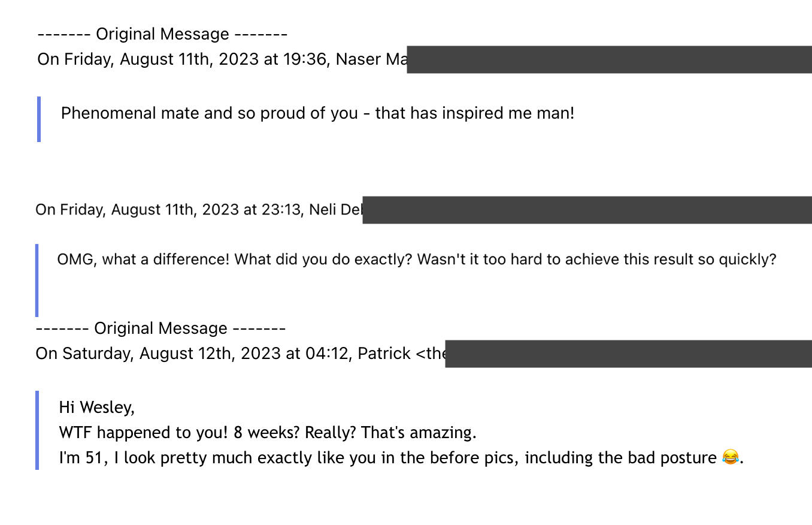The image size is (812, 525).
Task: Click the sender name "Naser" in header
Action: tap(358, 59)
